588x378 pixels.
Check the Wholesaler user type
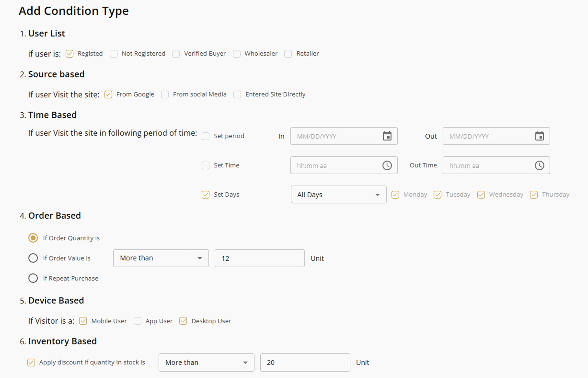click(x=236, y=53)
